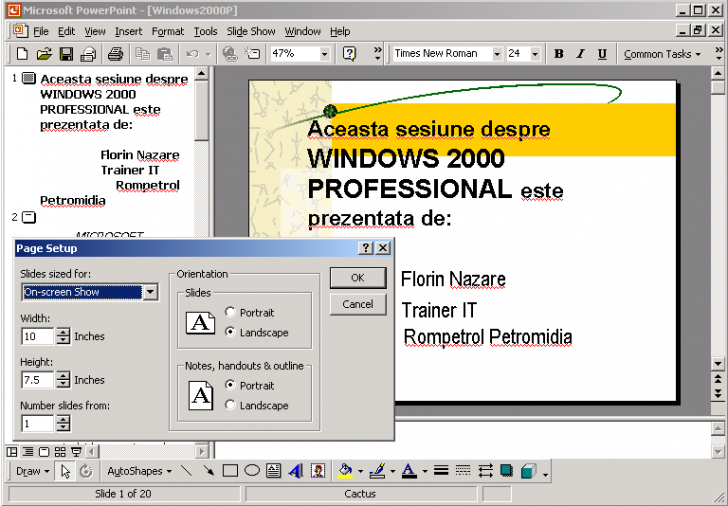Open the Draw menu dropdown
Image resolution: width=728 pixels, height=506 pixels.
pyautogui.click(x=32, y=471)
